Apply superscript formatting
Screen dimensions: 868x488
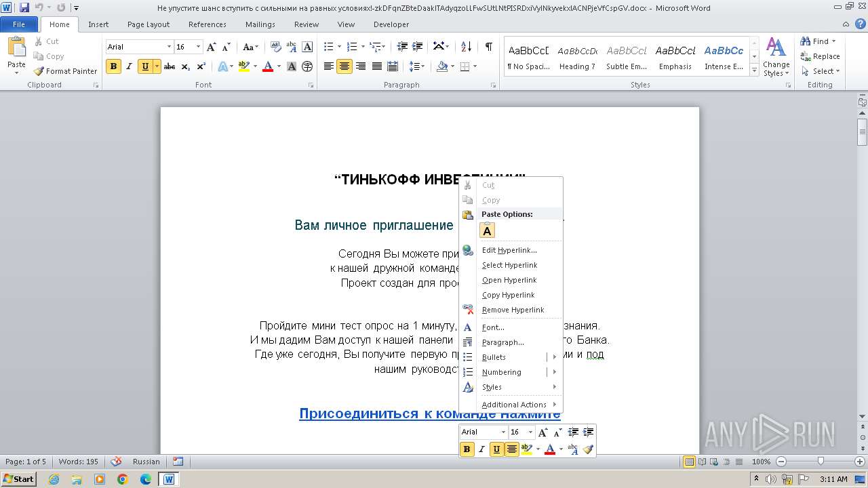coord(201,66)
